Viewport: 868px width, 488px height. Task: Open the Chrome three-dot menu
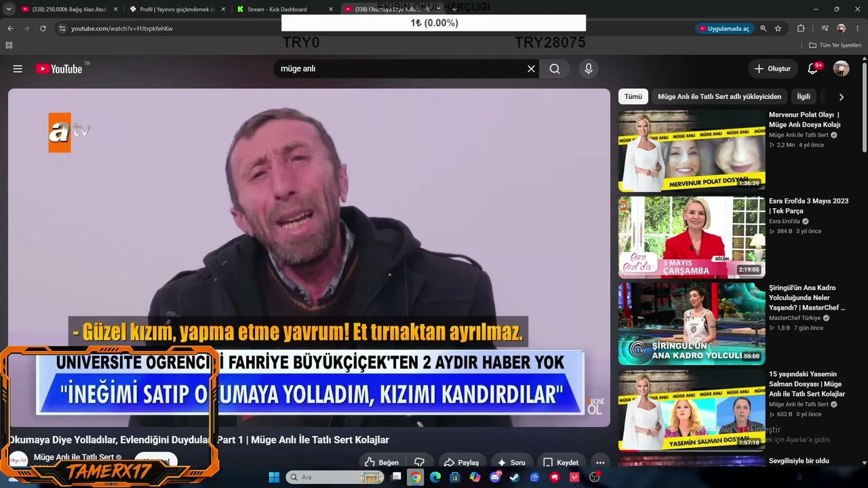(x=857, y=28)
